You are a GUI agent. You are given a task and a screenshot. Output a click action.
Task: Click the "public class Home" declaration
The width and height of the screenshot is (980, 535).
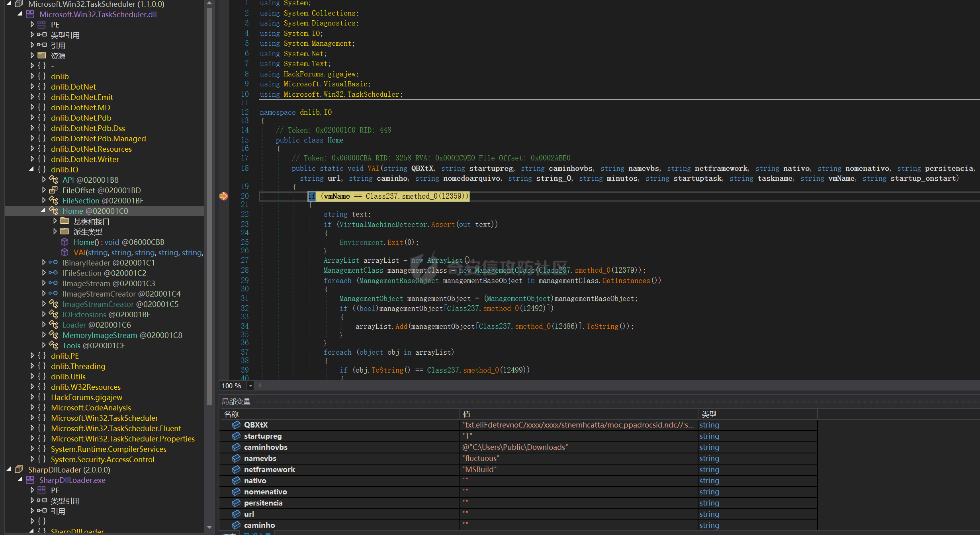pos(309,140)
